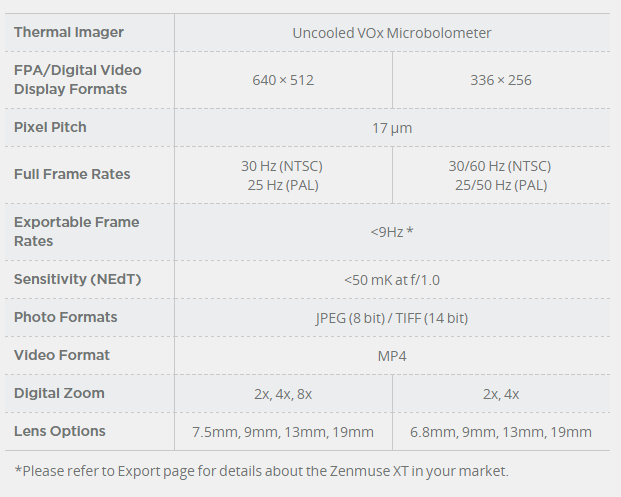Select the Uncooled VOx Microbolometer text
This screenshot has height=497, width=621.
[392, 33]
